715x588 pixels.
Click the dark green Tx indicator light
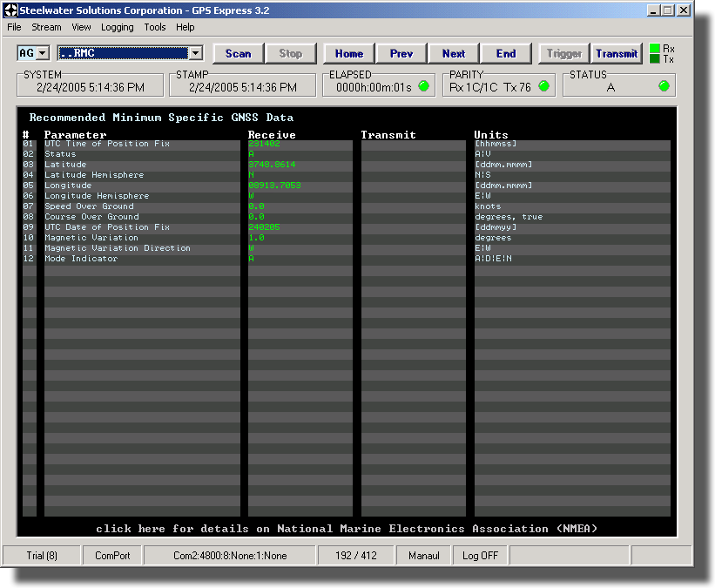click(x=654, y=59)
